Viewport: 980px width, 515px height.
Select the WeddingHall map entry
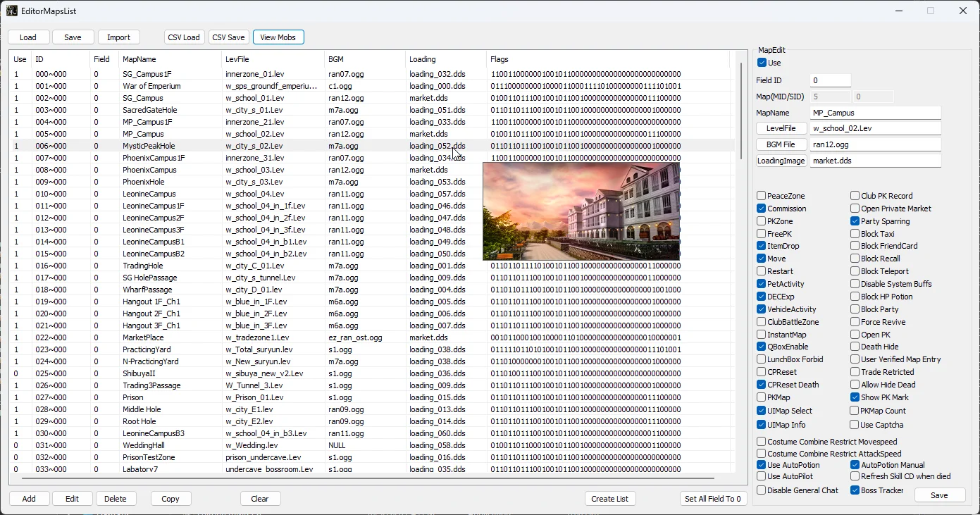tap(372, 445)
